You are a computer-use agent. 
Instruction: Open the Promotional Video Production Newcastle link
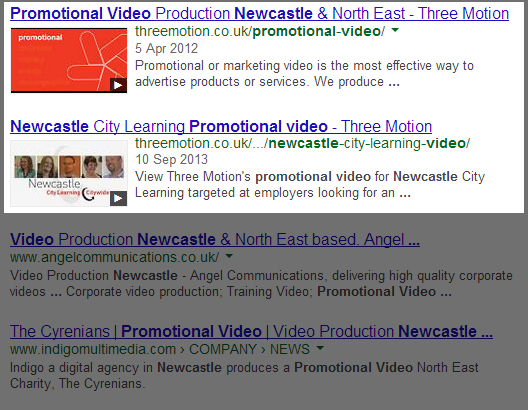259,14
